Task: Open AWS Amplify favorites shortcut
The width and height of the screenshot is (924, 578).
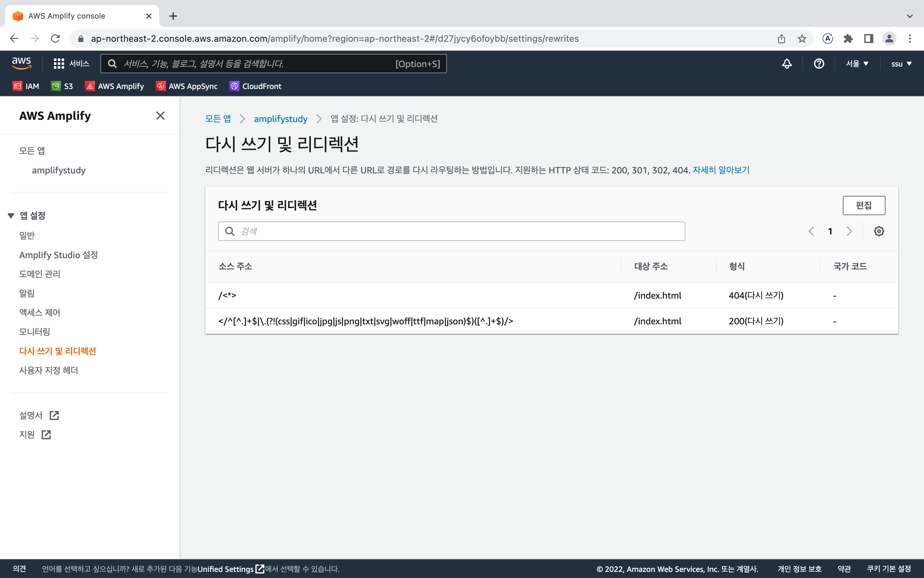Action: [114, 86]
